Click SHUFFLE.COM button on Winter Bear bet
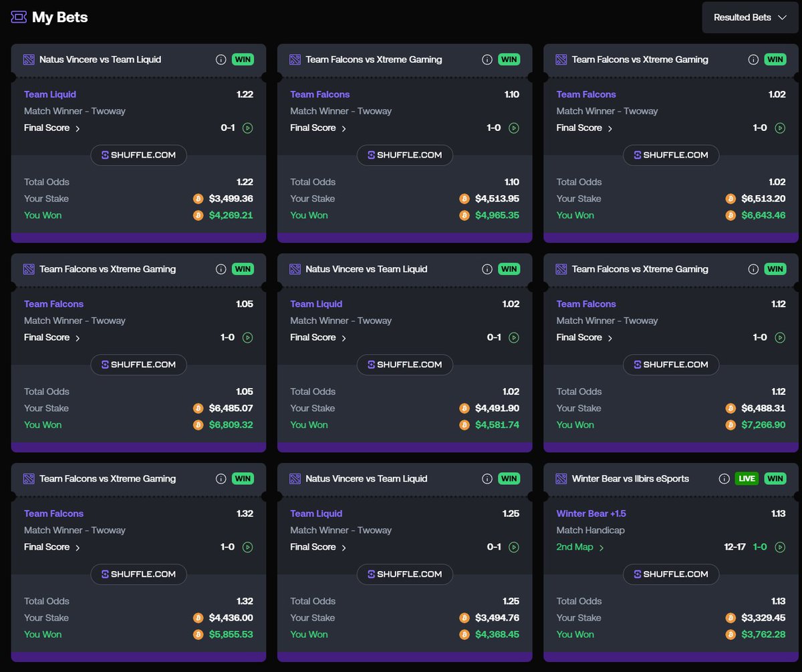Viewport: 802px width, 672px height. pos(670,574)
